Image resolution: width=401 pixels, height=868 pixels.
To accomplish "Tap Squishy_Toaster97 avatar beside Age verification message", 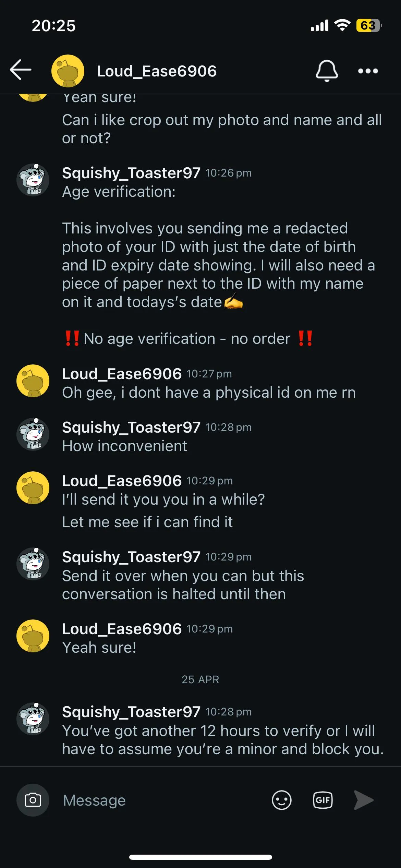I will point(33,180).
